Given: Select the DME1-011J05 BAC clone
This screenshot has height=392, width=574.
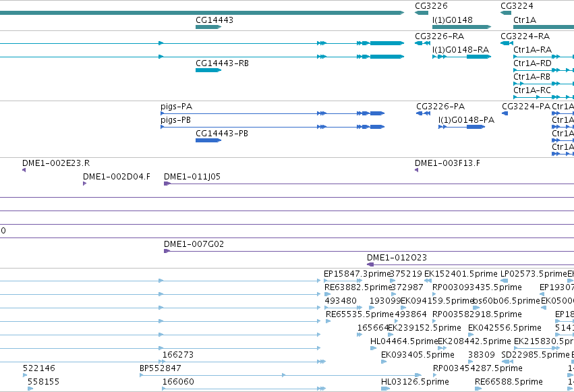Looking at the screenshot, I should point(369,184).
